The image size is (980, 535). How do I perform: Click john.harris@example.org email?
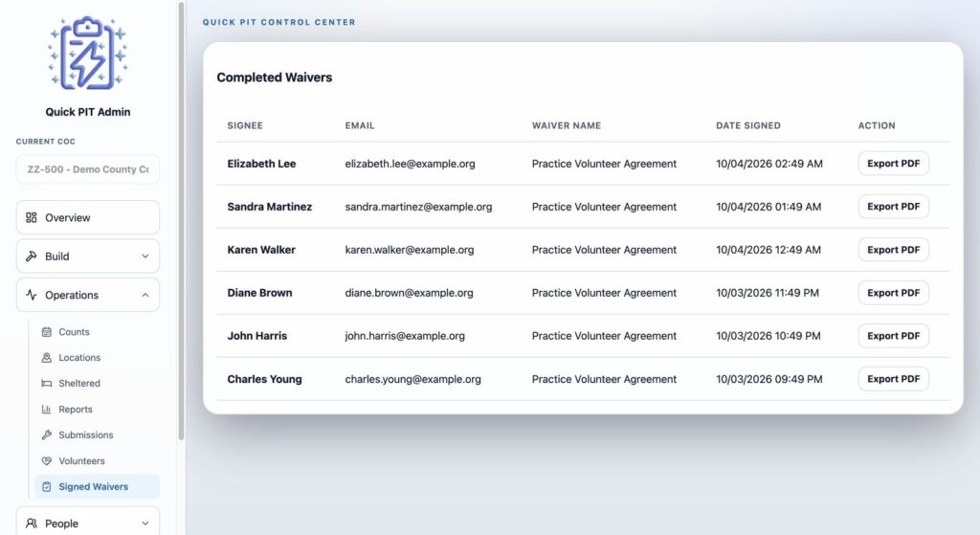point(405,336)
